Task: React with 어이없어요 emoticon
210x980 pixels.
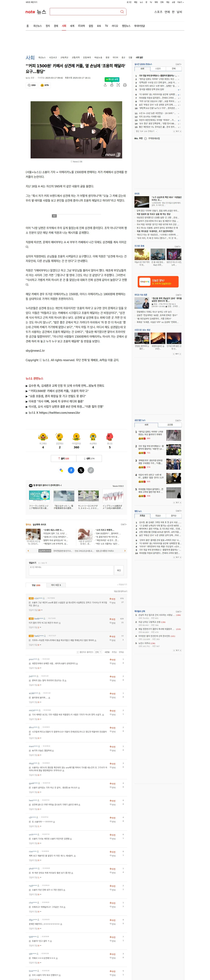Action: (76, 436)
